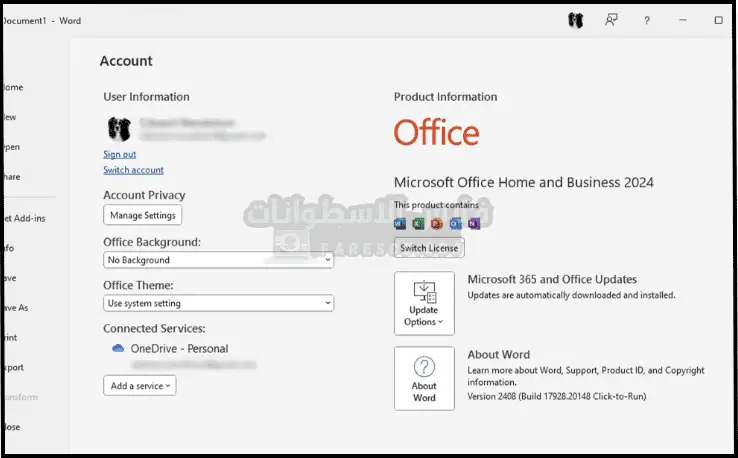This screenshot has height=458, width=738.
Task: Click the OneNote icon in product list
Action: [472, 223]
